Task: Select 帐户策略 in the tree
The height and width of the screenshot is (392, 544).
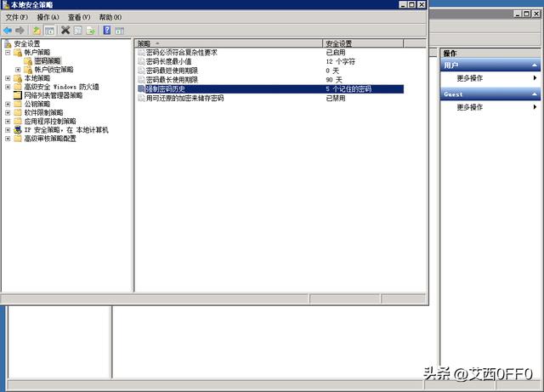Action: [x=37, y=53]
